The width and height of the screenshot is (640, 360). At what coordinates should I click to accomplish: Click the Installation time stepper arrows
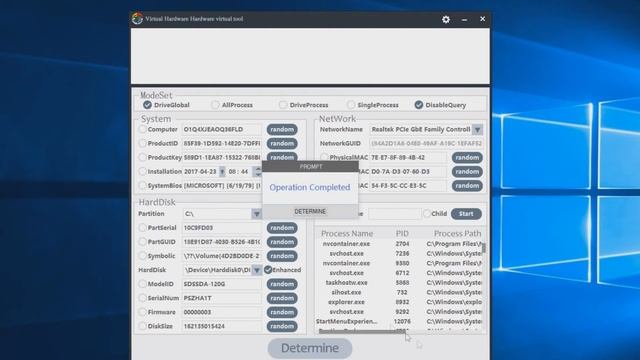click(258, 171)
